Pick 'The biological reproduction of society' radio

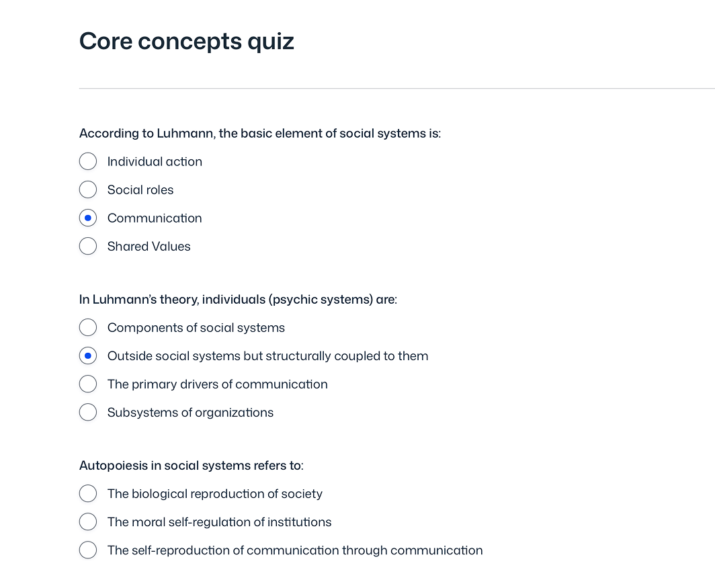click(88, 494)
